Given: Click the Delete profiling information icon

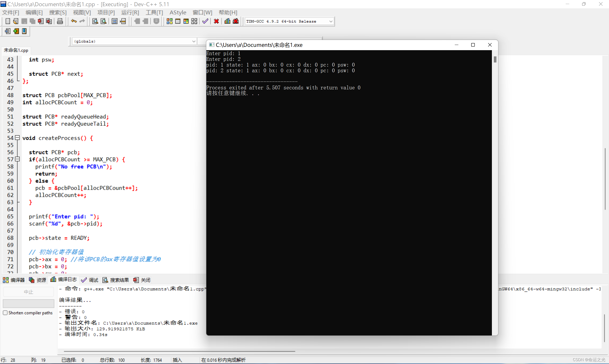Looking at the screenshot, I should (236, 21).
